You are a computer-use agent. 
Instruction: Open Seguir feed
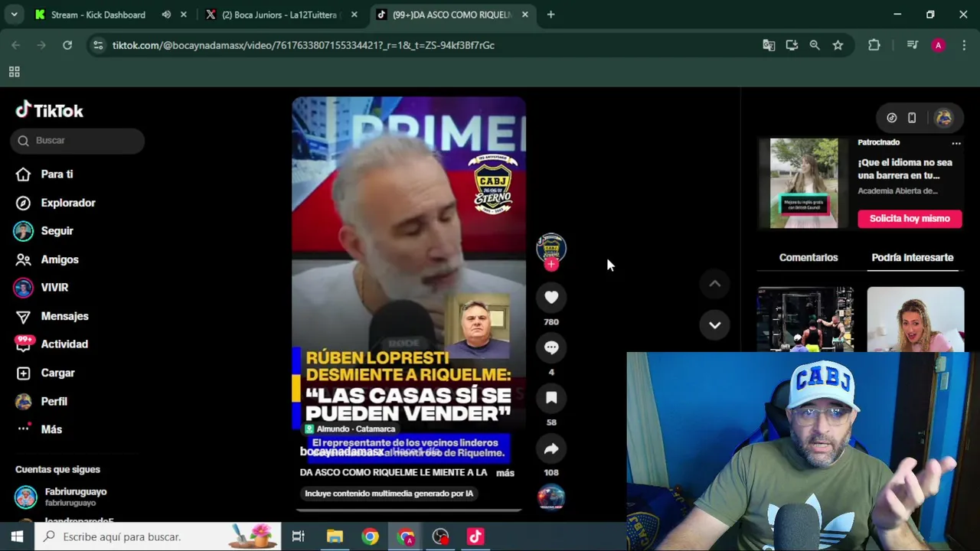pos(57,231)
